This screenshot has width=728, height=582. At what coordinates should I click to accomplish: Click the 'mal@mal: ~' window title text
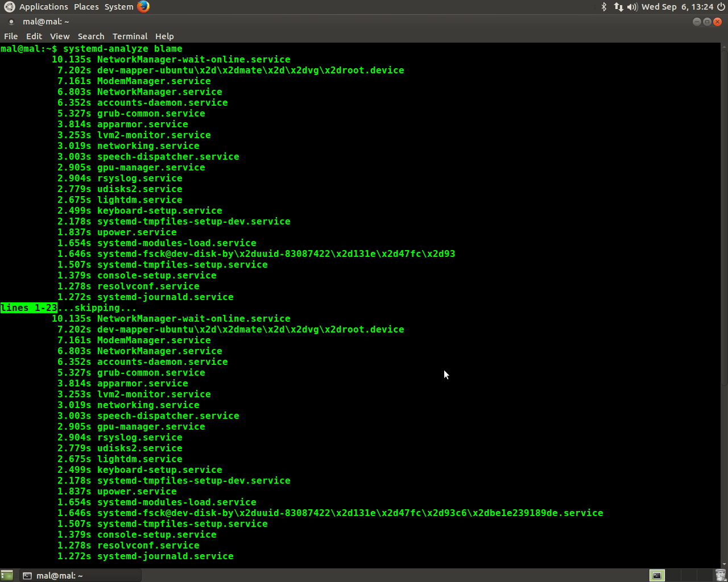[46, 22]
